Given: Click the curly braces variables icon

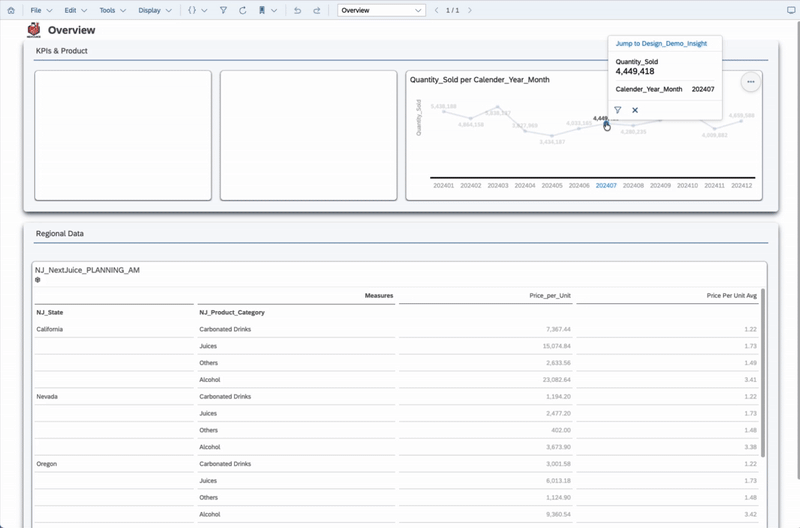Looking at the screenshot, I should (192, 10).
